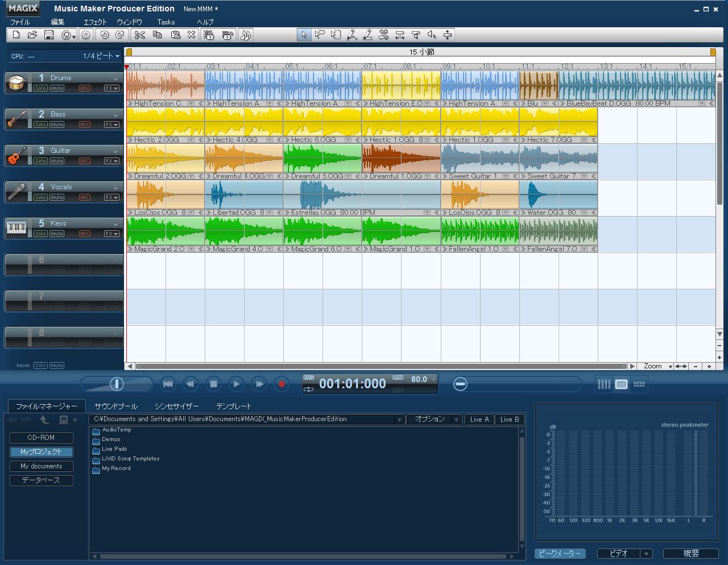Open the Hectic 2.OGG object menu arrow
The width and height of the screenshot is (728, 565).
pyautogui.click(x=192, y=140)
